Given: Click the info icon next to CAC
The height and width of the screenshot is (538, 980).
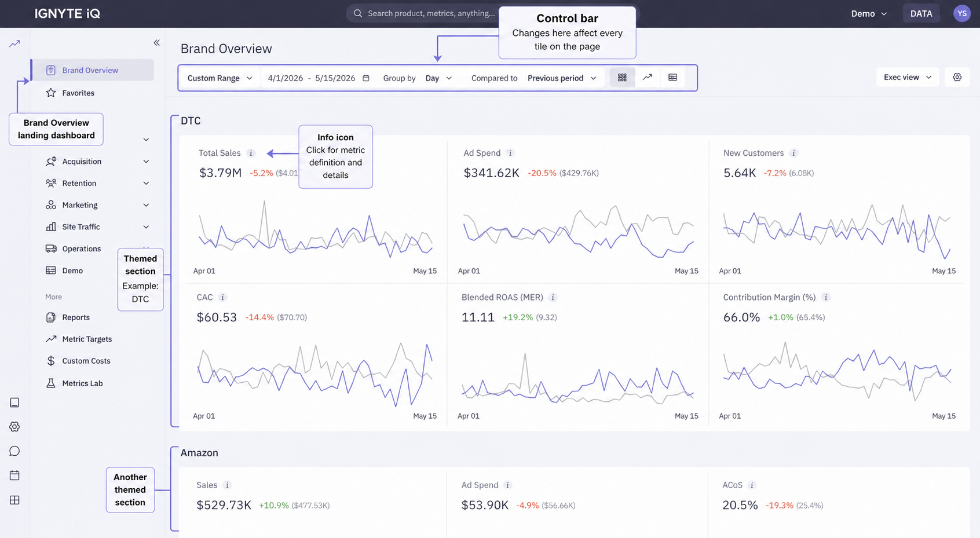Looking at the screenshot, I should [x=222, y=297].
